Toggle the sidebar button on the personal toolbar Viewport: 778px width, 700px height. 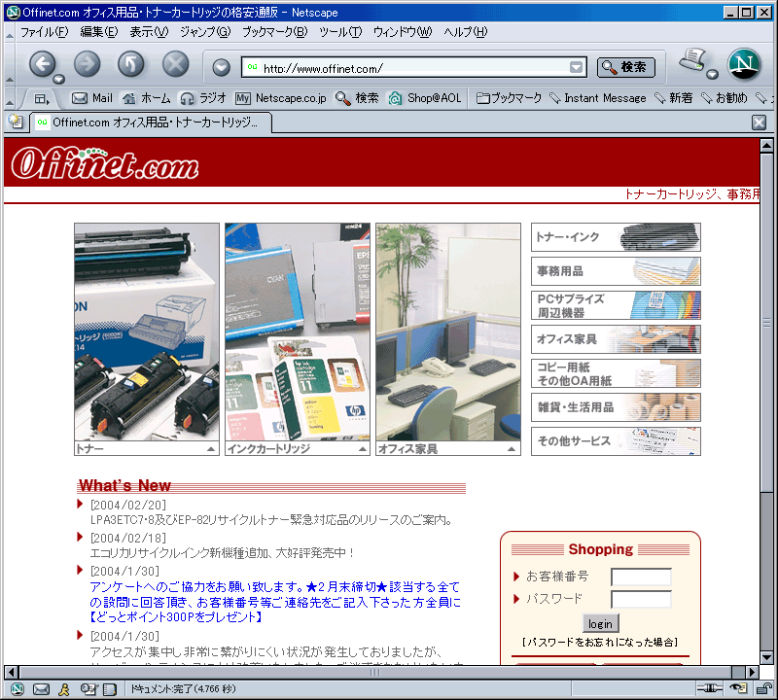(x=42, y=99)
